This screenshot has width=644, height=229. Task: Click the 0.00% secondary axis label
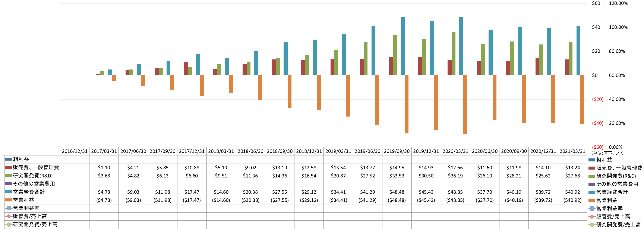pyautogui.click(x=615, y=147)
